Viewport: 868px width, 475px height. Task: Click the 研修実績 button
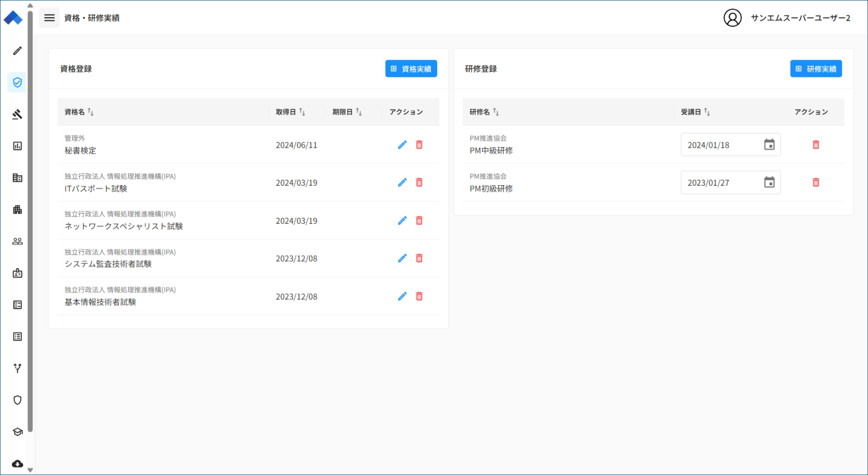tap(816, 69)
